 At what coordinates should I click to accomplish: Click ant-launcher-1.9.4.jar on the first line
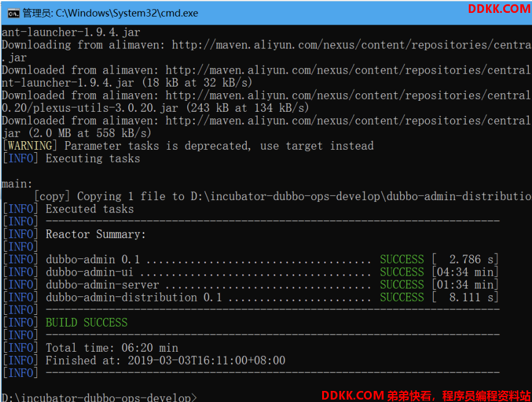coord(71,32)
